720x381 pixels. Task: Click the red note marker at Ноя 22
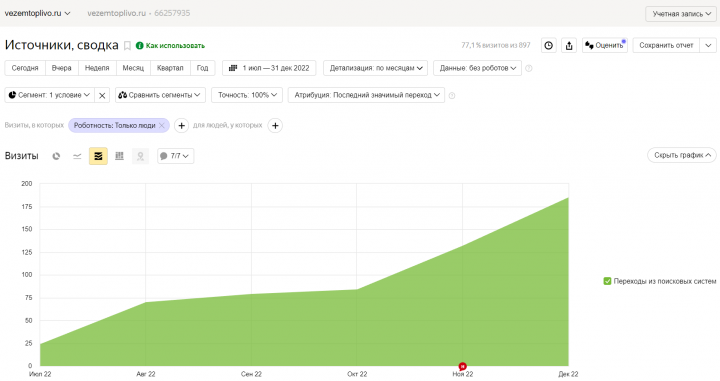tap(462, 366)
